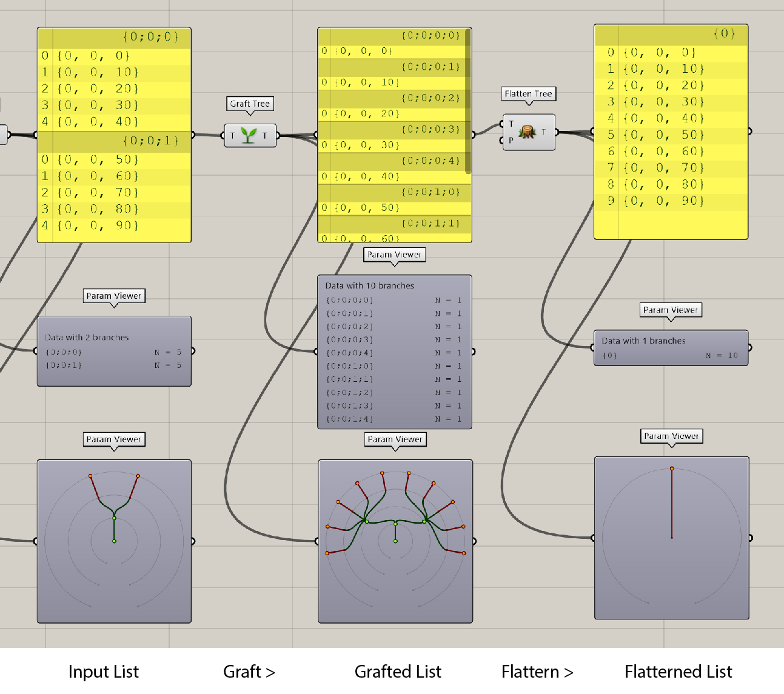The width and height of the screenshot is (784, 694).
Task: Click 'Data with 1 branches' text in viewer
Action: pos(644,341)
